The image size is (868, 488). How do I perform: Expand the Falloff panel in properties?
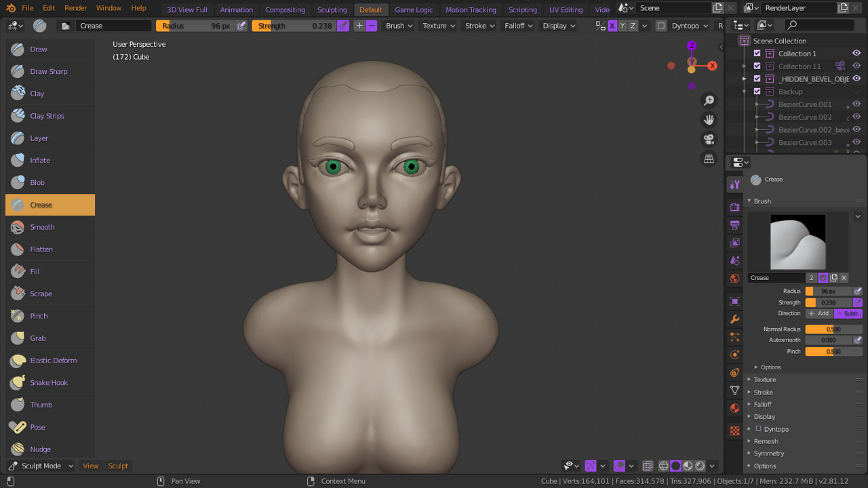tap(762, 405)
